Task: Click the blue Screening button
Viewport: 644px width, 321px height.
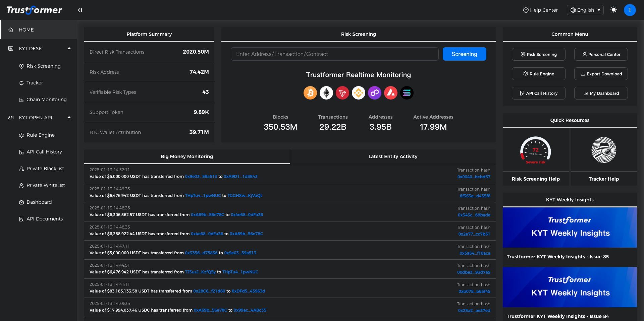Action: pyautogui.click(x=464, y=54)
